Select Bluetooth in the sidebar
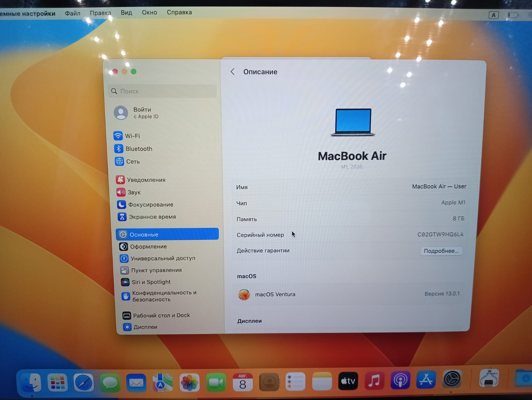532x400 pixels. [138, 149]
